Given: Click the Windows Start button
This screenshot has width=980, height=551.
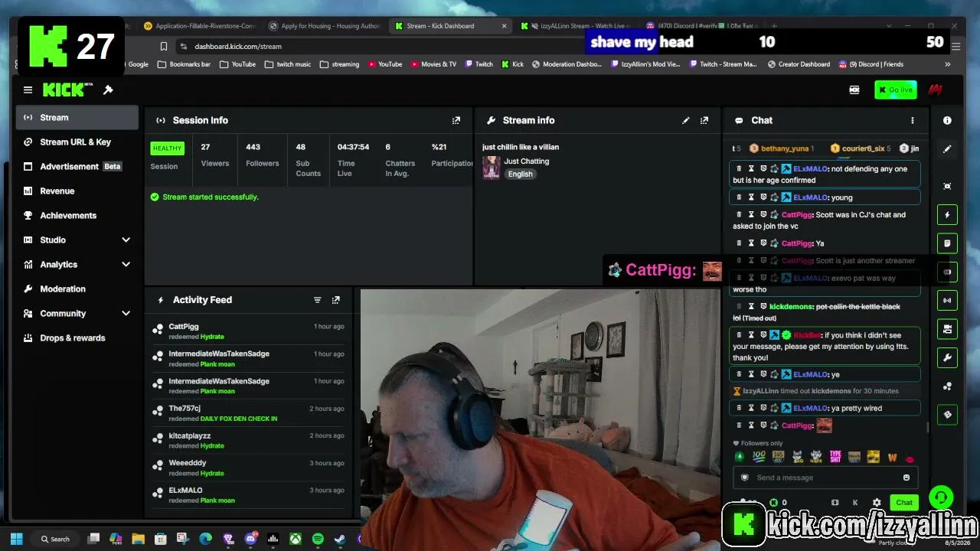Looking at the screenshot, I should (17, 539).
